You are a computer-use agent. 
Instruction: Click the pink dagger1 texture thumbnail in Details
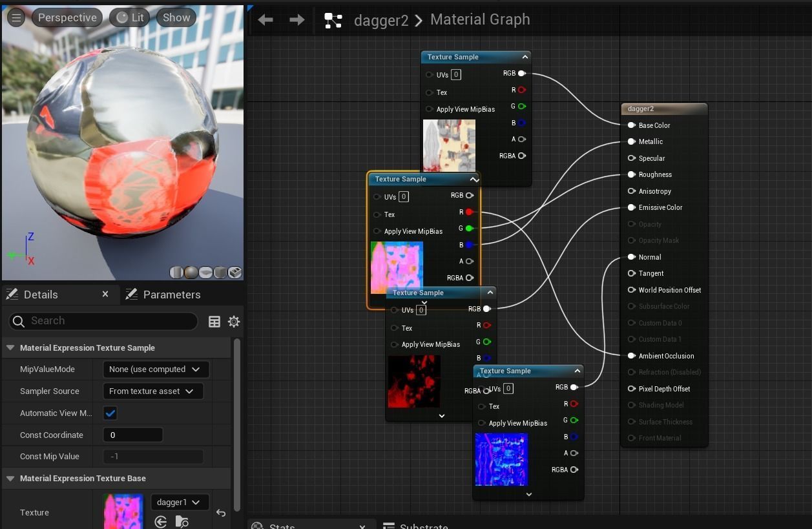coord(123,512)
